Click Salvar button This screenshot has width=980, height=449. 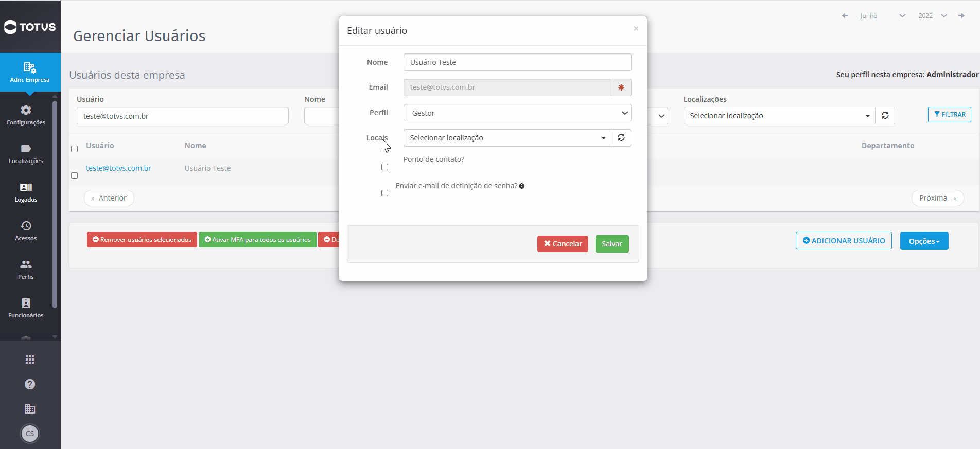tap(612, 244)
